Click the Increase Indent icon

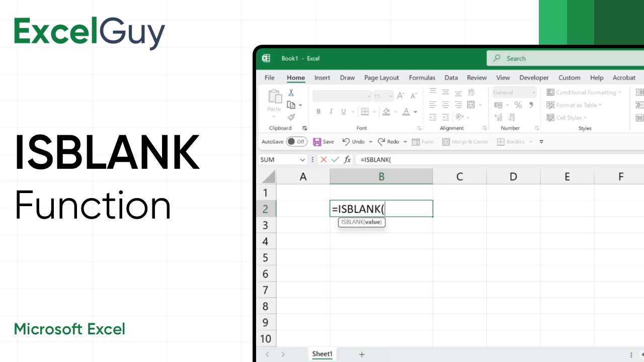click(x=445, y=117)
